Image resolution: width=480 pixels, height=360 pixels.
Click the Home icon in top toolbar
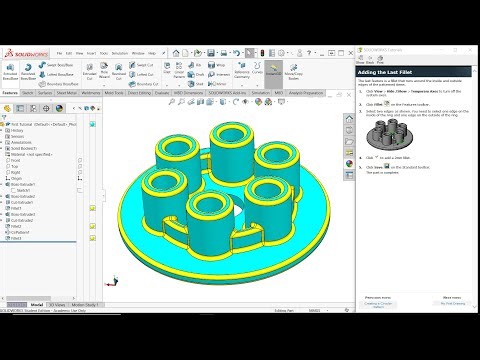click(x=176, y=53)
